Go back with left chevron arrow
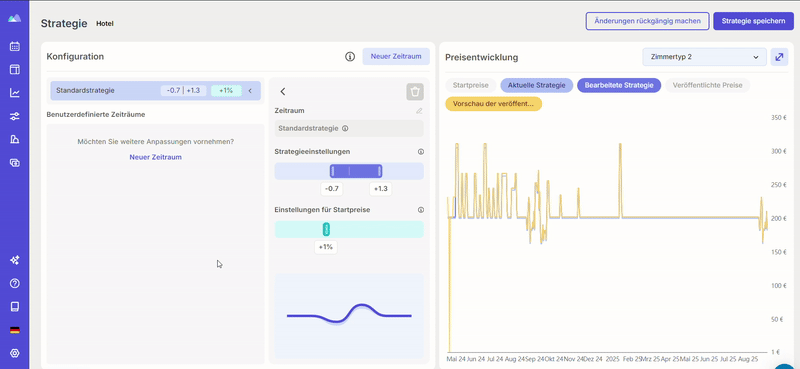This screenshot has height=369, width=800. click(x=283, y=92)
